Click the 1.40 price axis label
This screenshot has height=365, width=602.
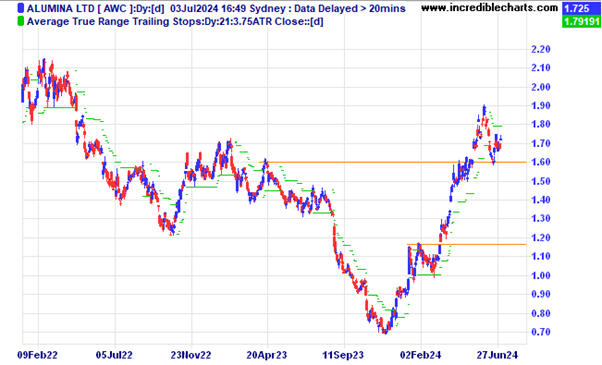tap(541, 200)
